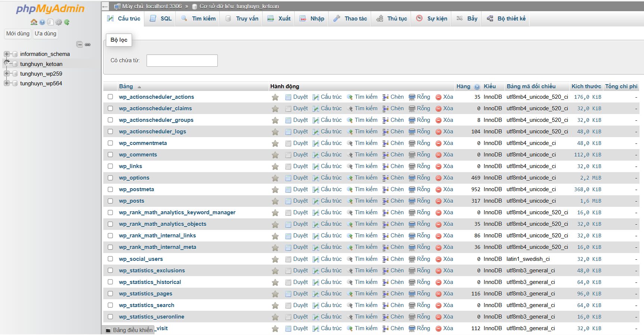This screenshot has width=644, height=335.
Task: Focus the 'Có chứa từ' filter field
Action: pos(182,60)
